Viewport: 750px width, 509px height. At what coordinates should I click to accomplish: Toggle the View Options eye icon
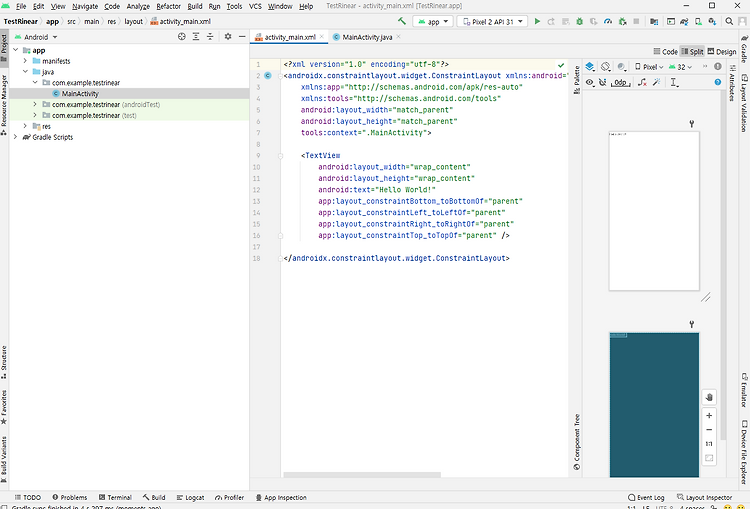click(590, 82)
